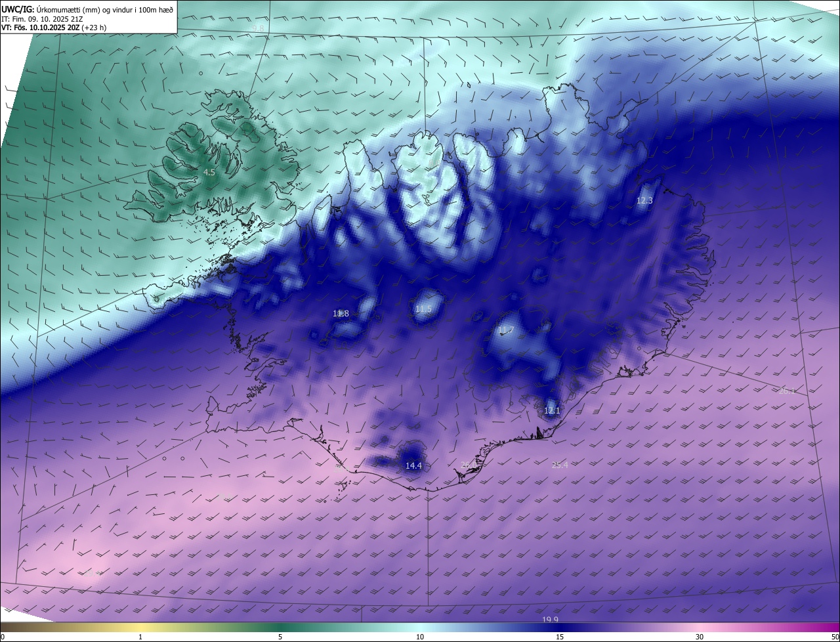Click the initial time line starting 'IT: Fim.'
The image size is (840, 642).
point(43,19)
